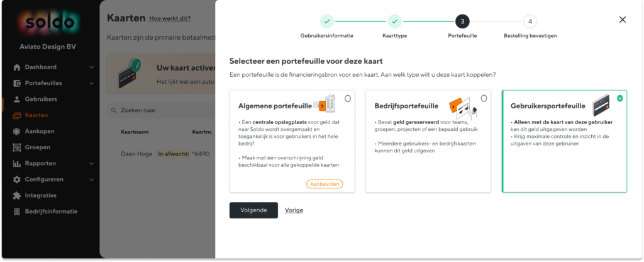Select the Algemene portefeuille radio button

348,99
